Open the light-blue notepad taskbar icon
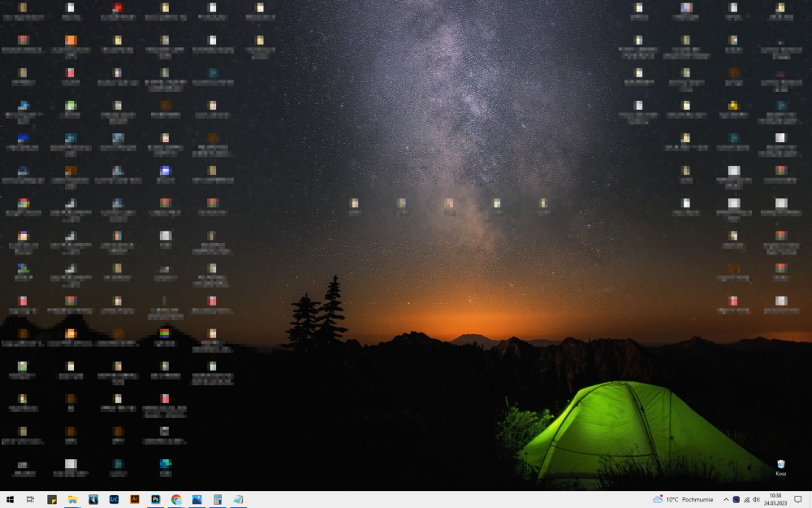 [238, 499]
